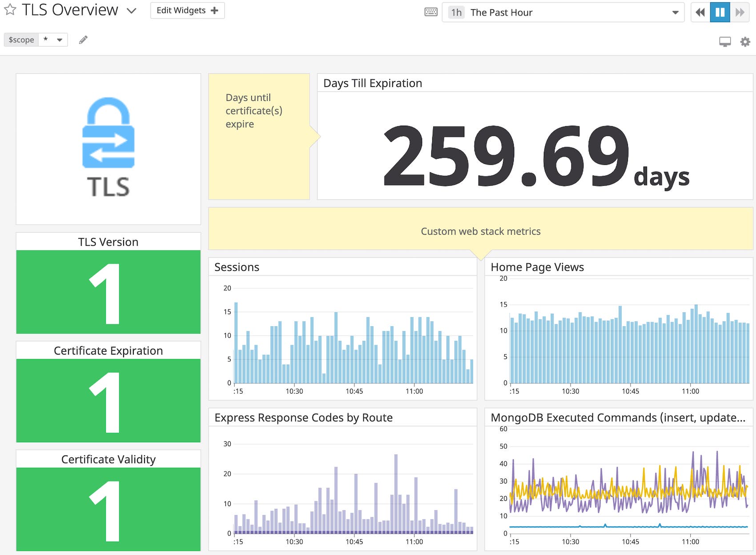Select the TLS Version green number widget

[x=108, y=292]
